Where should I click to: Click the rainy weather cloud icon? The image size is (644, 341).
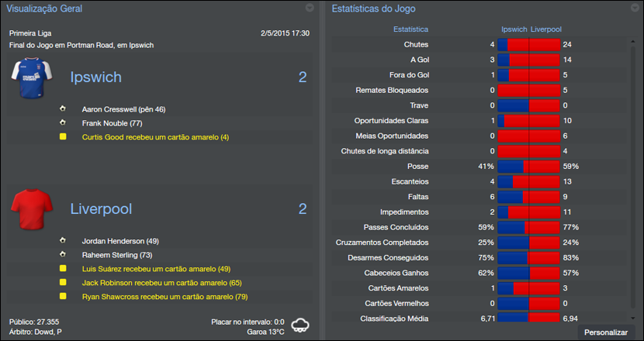click(300, 325)
